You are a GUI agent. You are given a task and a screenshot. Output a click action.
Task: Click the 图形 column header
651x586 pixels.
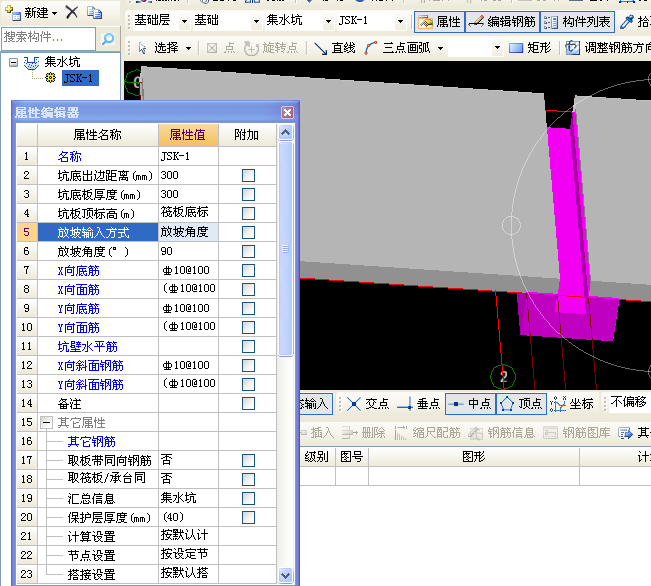474,457
